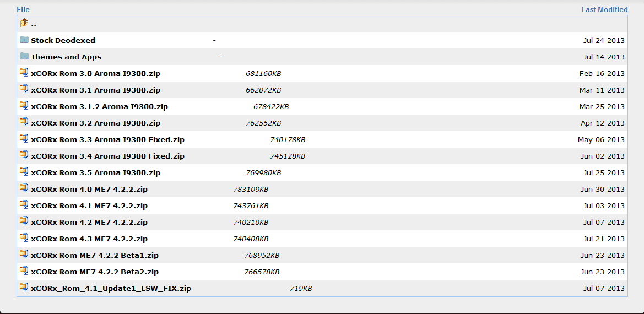This screenshot has height=314, width=644.
Task: Click the 662072KB file size
Action: (263, 90)
